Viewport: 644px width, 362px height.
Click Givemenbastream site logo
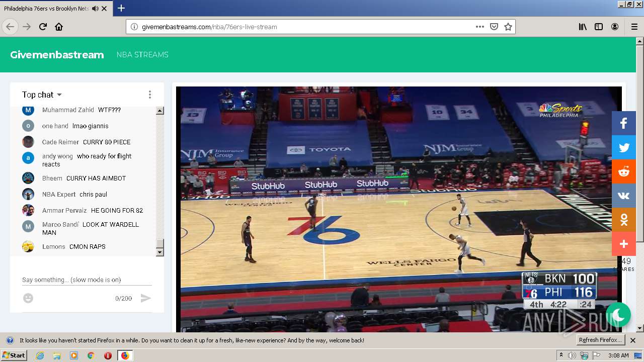coord(57,55)
